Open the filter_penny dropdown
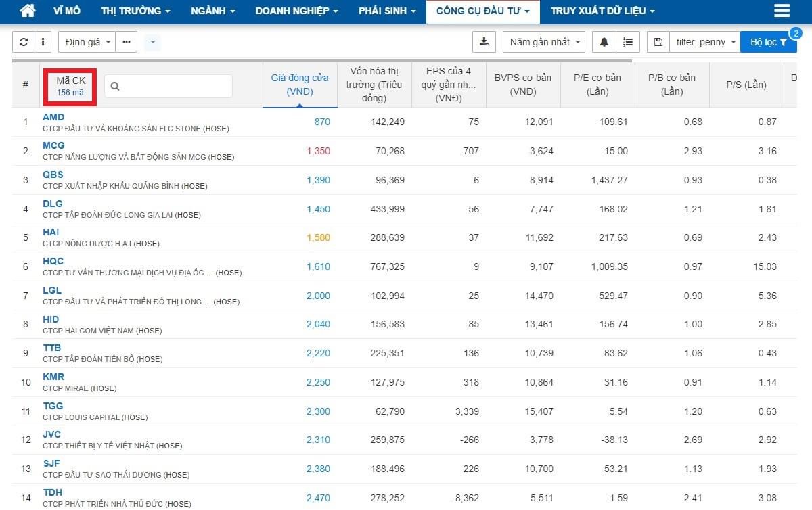The image size is (812, 510). tap(704, 42)
